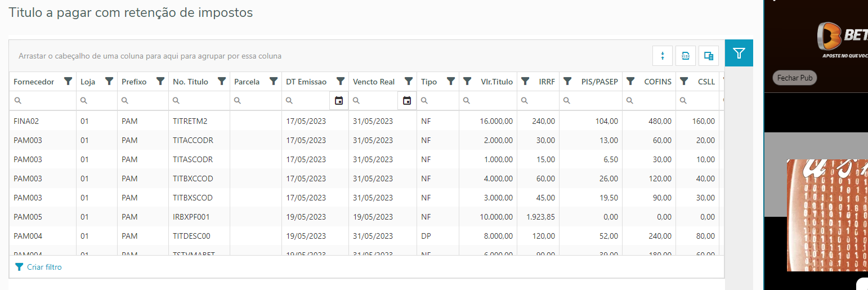
Task: Click the No. Titulo header filter icon
Action: (x=222, y=82)
